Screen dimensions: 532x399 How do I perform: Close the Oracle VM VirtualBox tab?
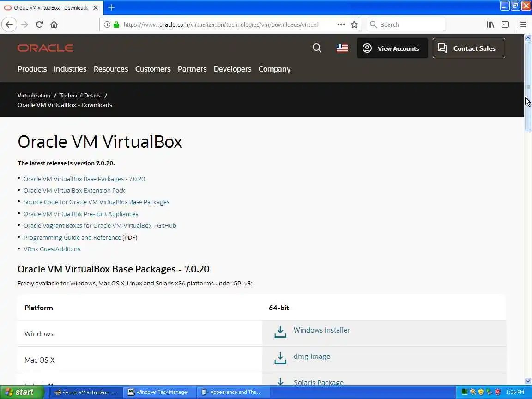click(x=96, y=7)
